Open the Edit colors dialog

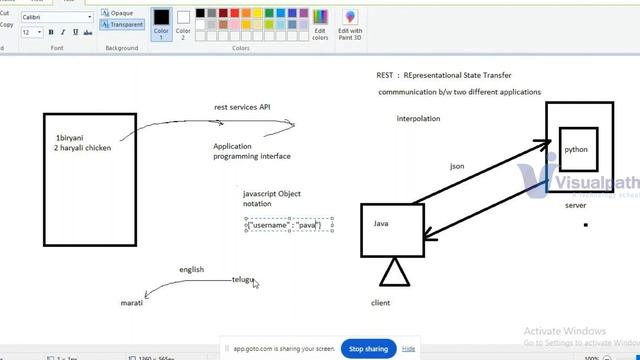point(320,24)
